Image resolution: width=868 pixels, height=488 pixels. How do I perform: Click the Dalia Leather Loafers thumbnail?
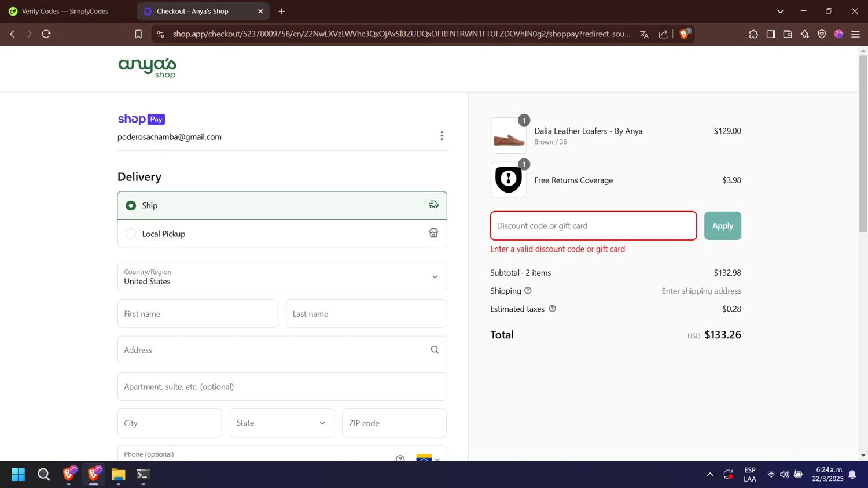point(509,135)
